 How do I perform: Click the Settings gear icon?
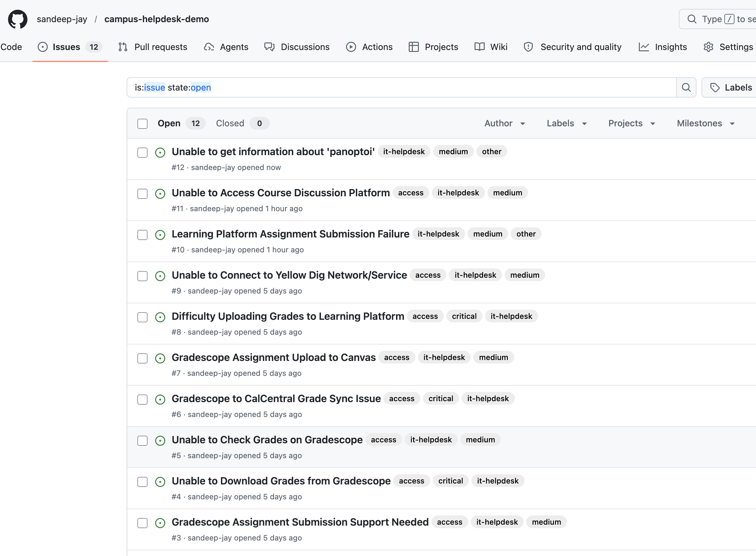coord(708,47)
